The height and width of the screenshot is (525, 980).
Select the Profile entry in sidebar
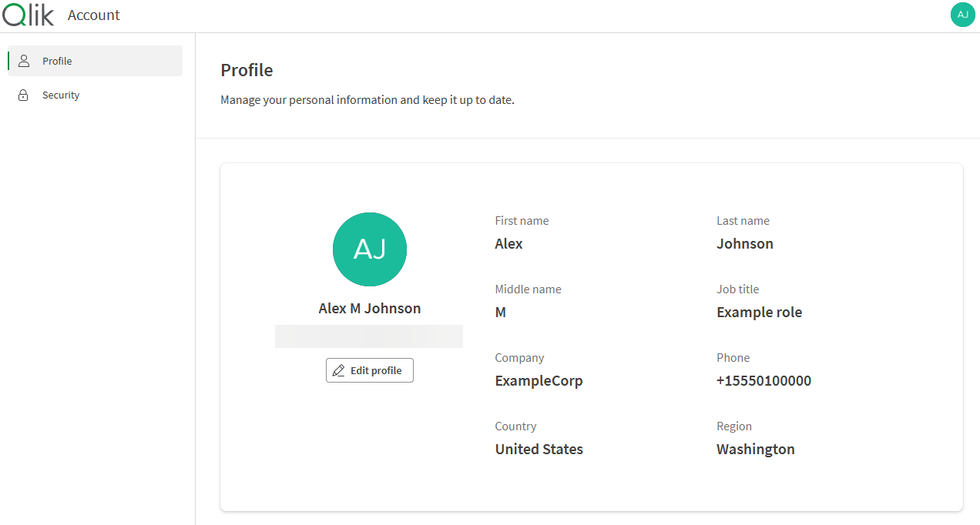pos(57,60)
